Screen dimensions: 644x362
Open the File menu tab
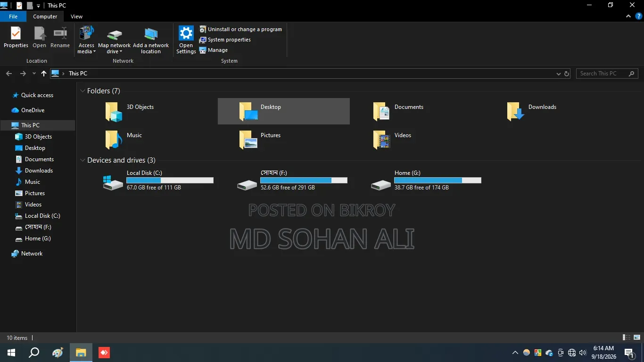13,16
